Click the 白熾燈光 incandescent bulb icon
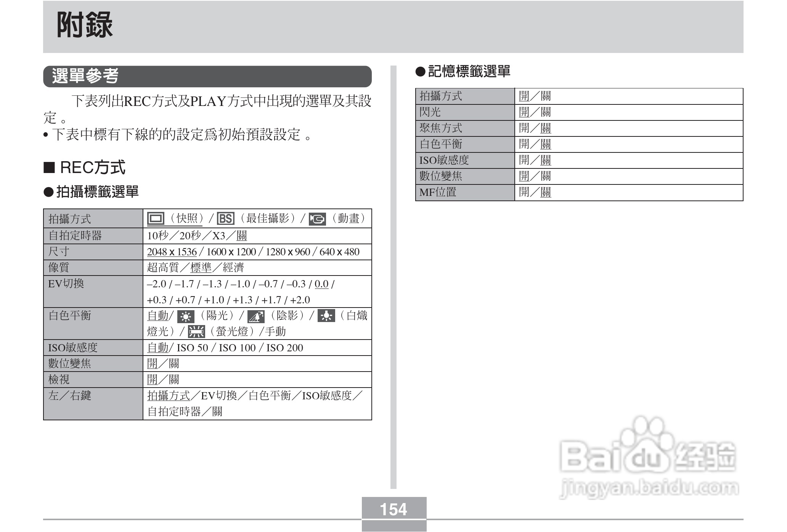Screen dimensions: 787x532 326,316
